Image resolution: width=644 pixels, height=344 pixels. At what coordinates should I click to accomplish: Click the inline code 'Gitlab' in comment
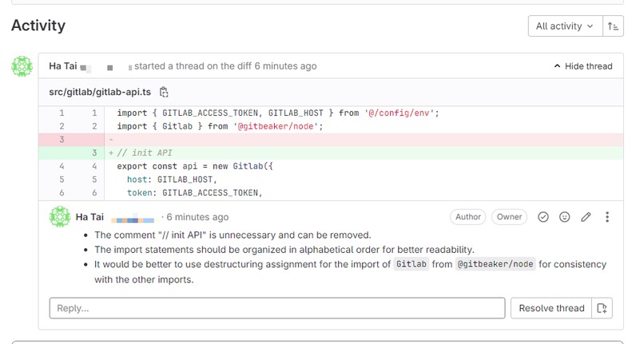click(x=411, y=264)
